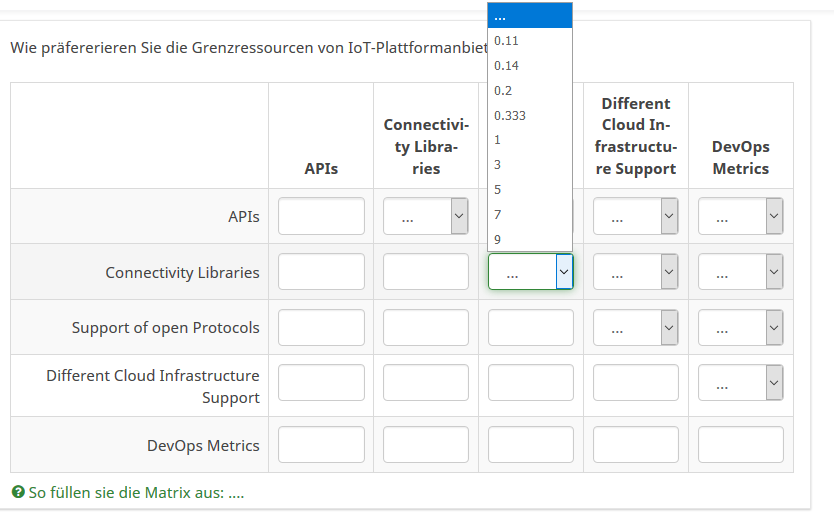This screenshot has width=834, height=520.
Task: Select value 0.11 from dropdown list
Action: (x=506, y=41)
